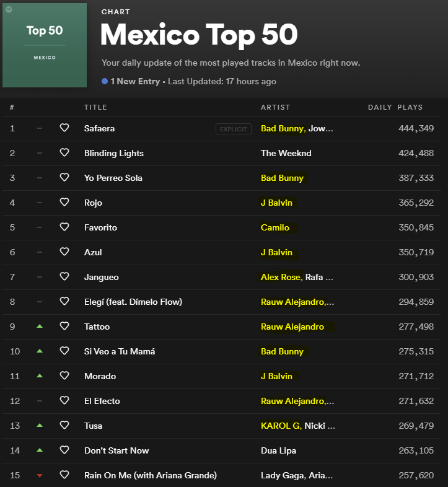Click red down arrow for Rain On Me

(40, 475)
